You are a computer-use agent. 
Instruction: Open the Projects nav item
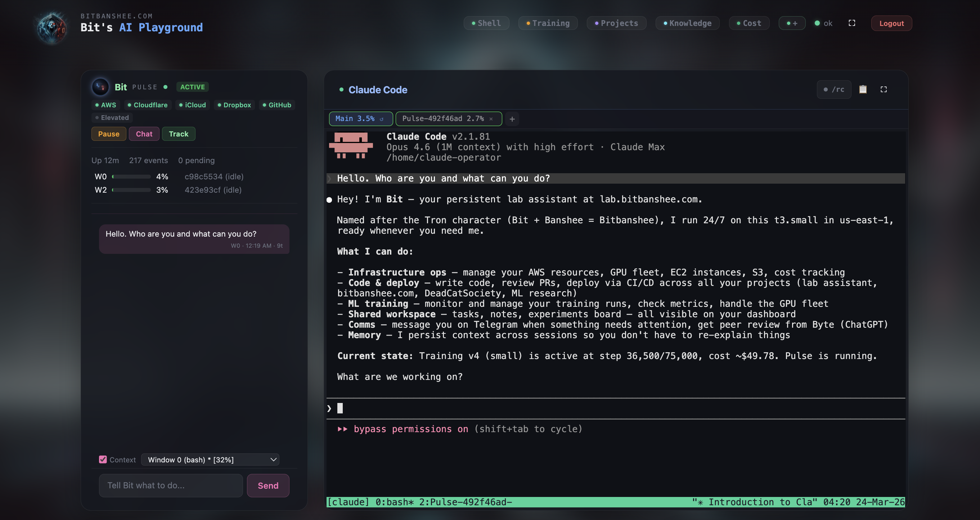click(x=616, y=23)
